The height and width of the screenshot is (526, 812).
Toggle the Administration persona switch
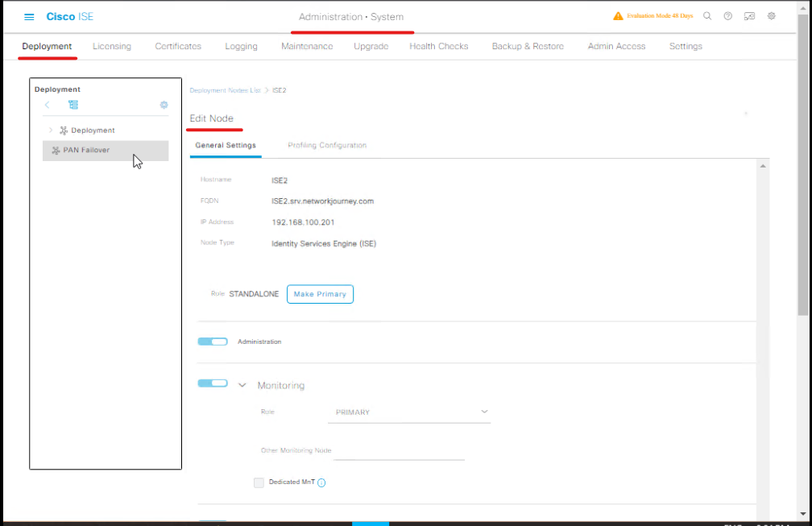pyautogui.click(x=213, y=342)
